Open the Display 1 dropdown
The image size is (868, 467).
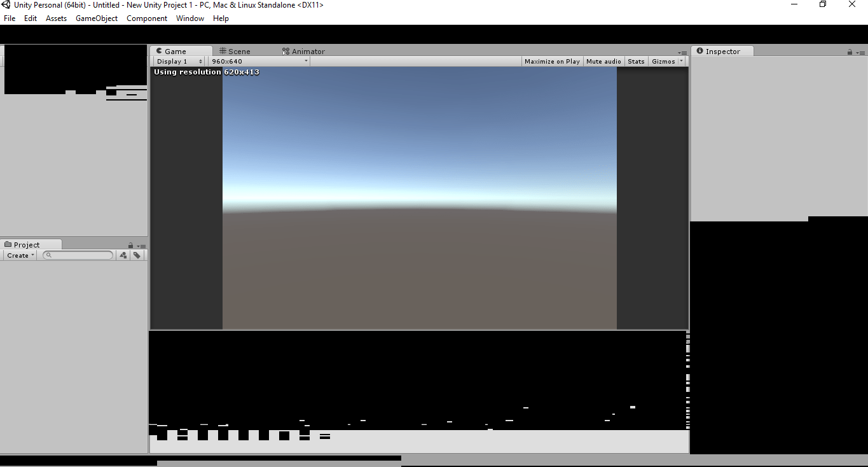[x=179, y=61]
